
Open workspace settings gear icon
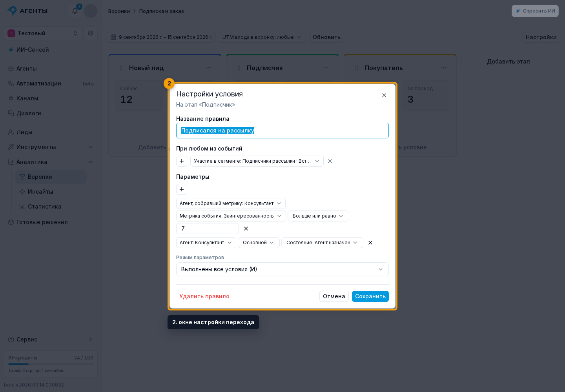91,33
